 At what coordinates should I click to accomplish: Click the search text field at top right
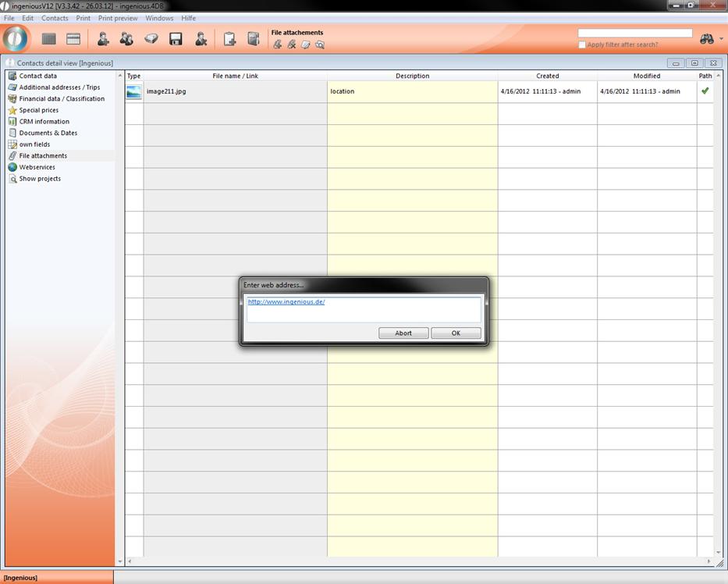[634, 33]
